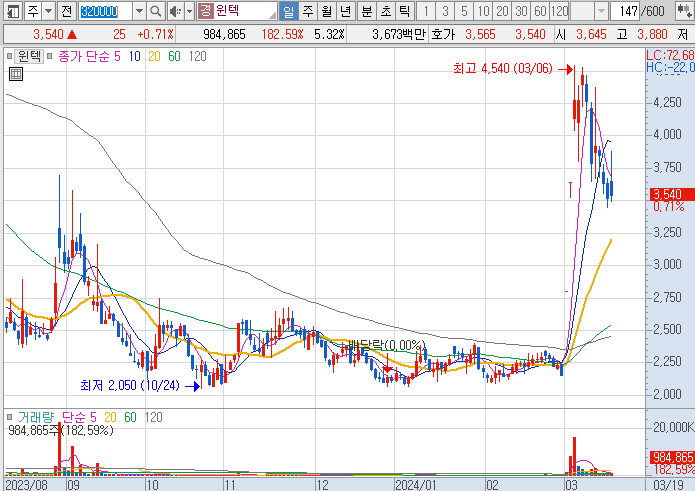Select the 60 interval button
The image size is (695, 491).
point(540,11)
